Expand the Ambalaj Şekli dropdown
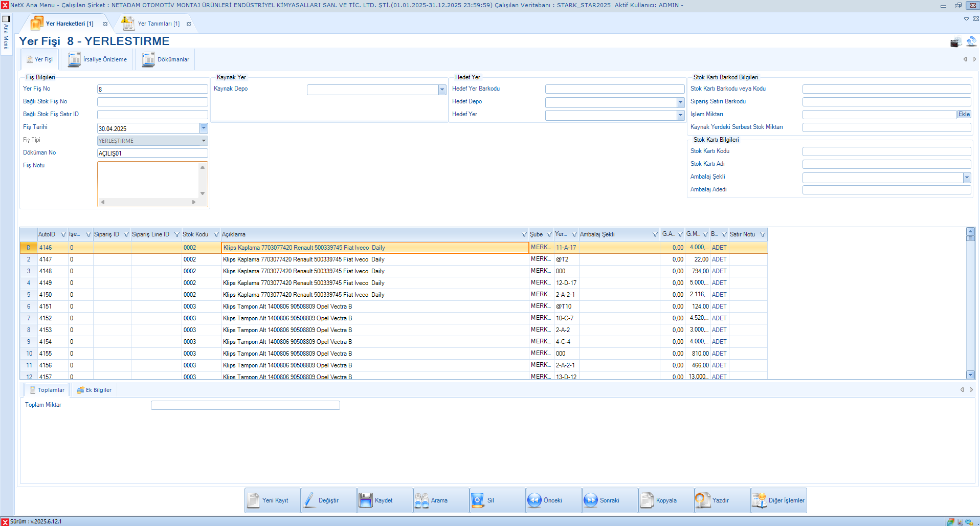980x526 pixels. pos(967,178)
